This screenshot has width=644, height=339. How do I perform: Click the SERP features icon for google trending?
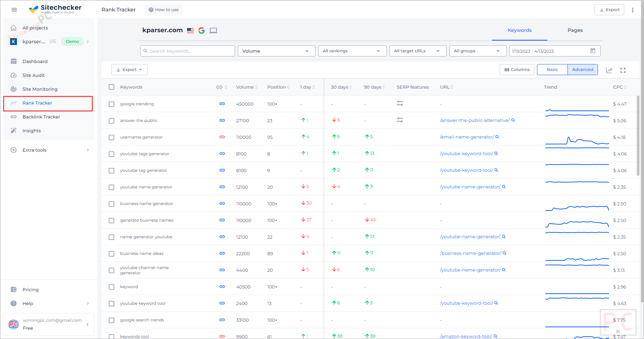(400, 103)
